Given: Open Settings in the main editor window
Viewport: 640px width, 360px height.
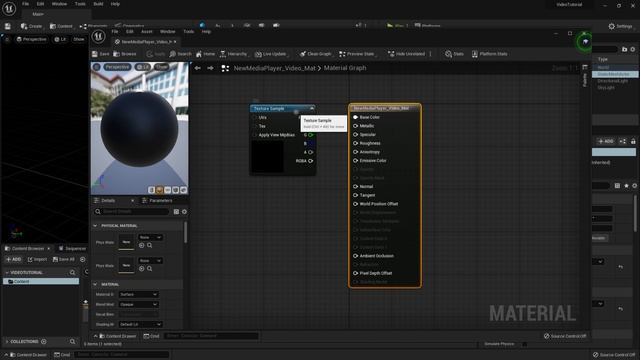Looking at the screenshot, I should pyautogui.click(x=620, y=26).
